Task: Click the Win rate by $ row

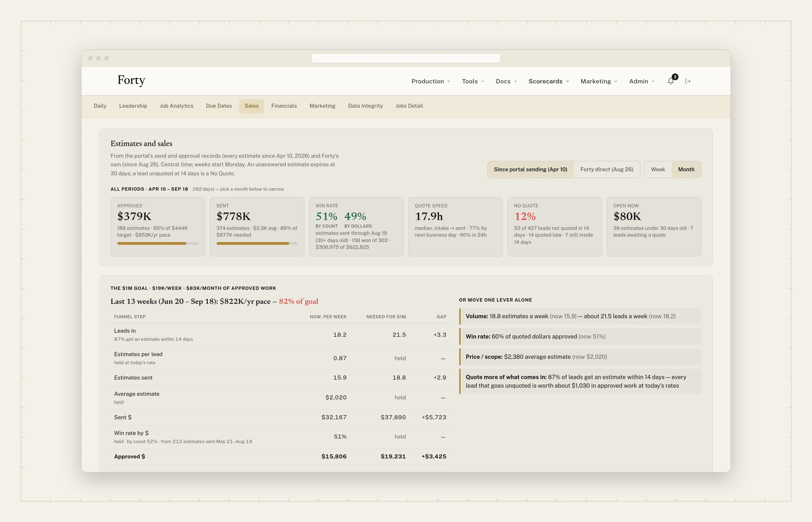Action: coord(280,437)
